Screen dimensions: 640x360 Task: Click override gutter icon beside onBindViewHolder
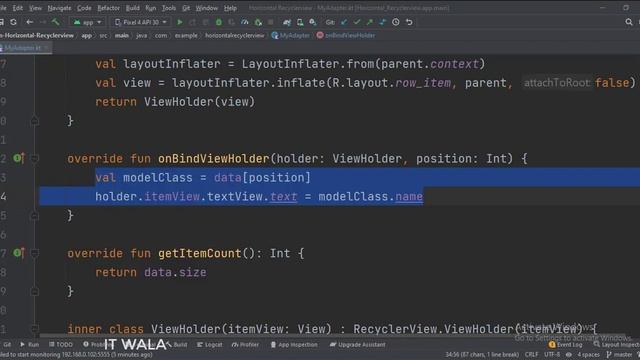point(19,158)
